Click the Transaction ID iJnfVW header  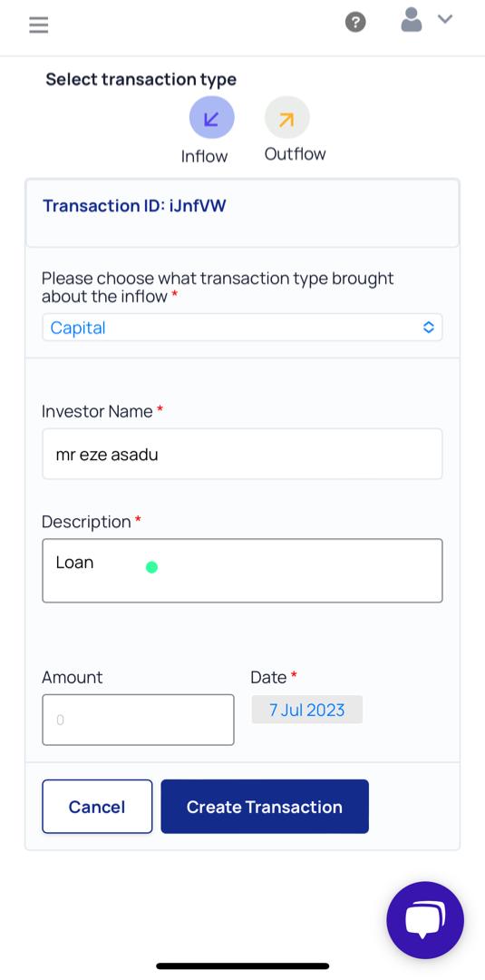pos(134,206)
